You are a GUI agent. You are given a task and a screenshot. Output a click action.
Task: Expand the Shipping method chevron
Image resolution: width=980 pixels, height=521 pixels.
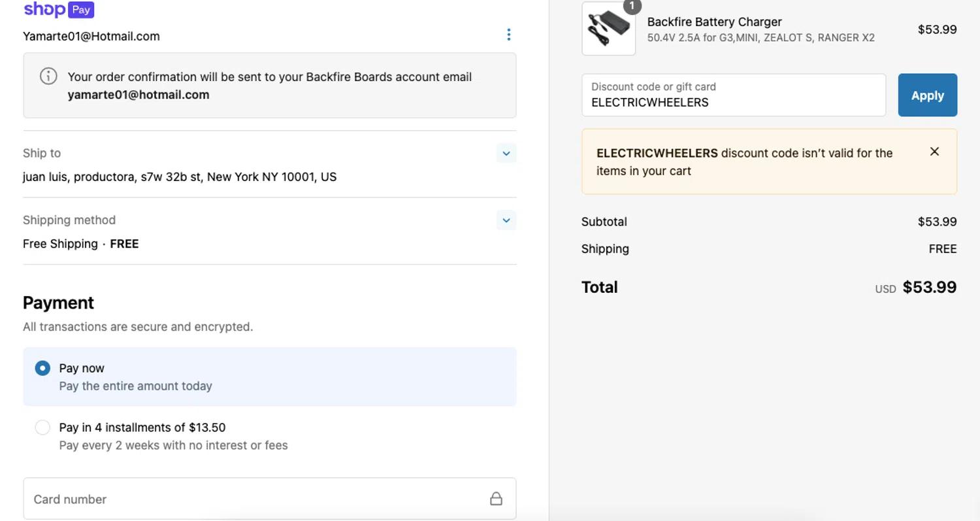click(x=506, y=220)
